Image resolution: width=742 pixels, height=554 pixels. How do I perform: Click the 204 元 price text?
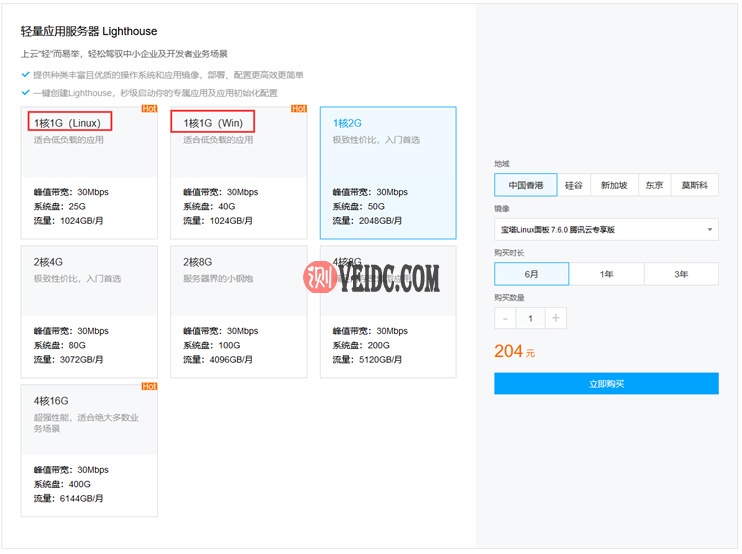pyautogui.click(x=515, y=351)
